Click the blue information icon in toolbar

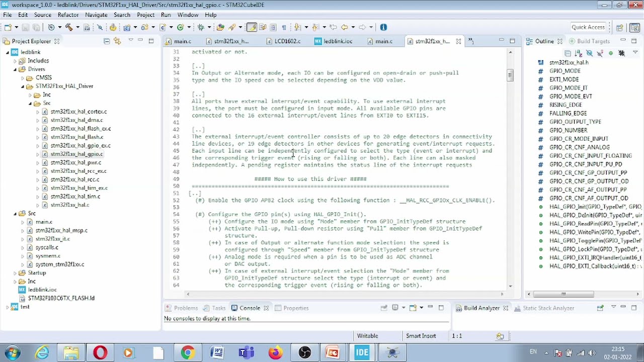click(x=383, y=27)
